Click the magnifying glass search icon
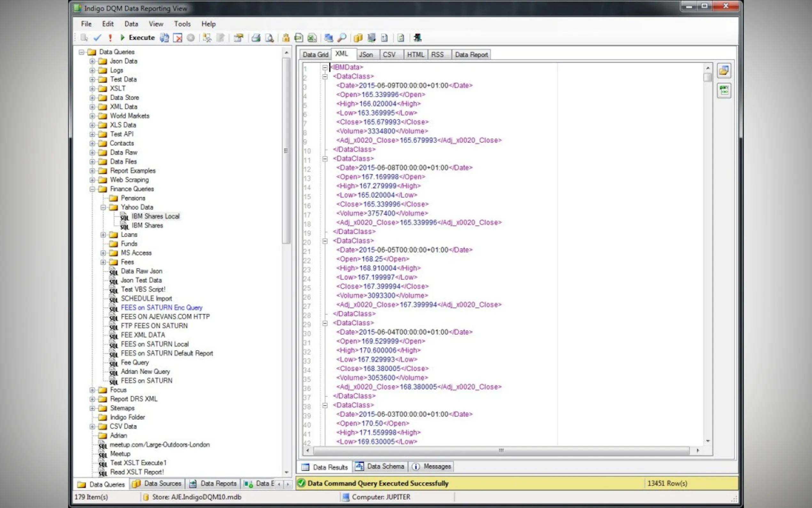The image size is (812, 508). coord(342,38)
